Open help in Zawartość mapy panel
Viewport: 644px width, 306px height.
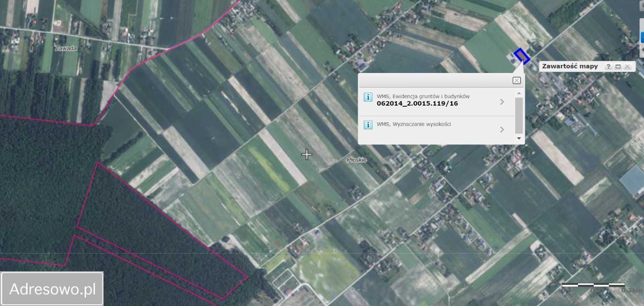(x=608, y=66)
